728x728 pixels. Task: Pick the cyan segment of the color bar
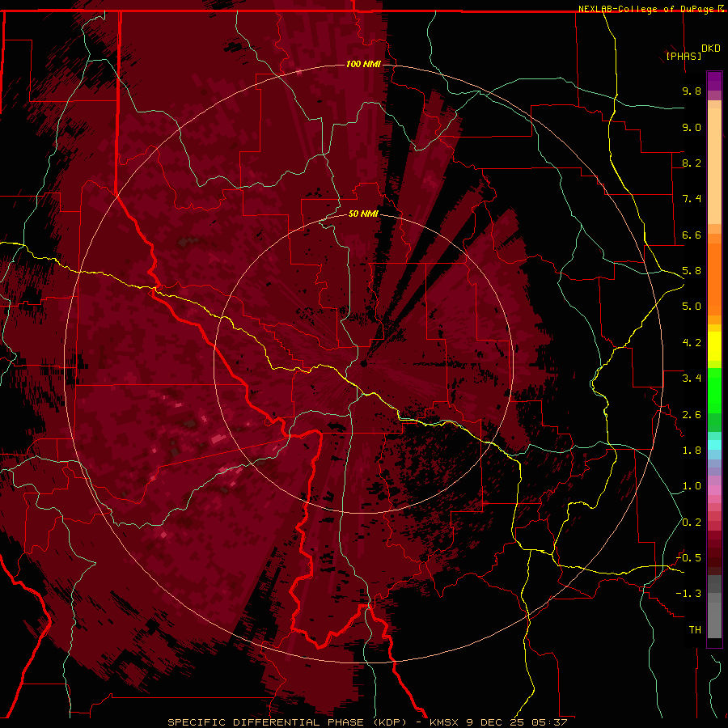(714, 445)
